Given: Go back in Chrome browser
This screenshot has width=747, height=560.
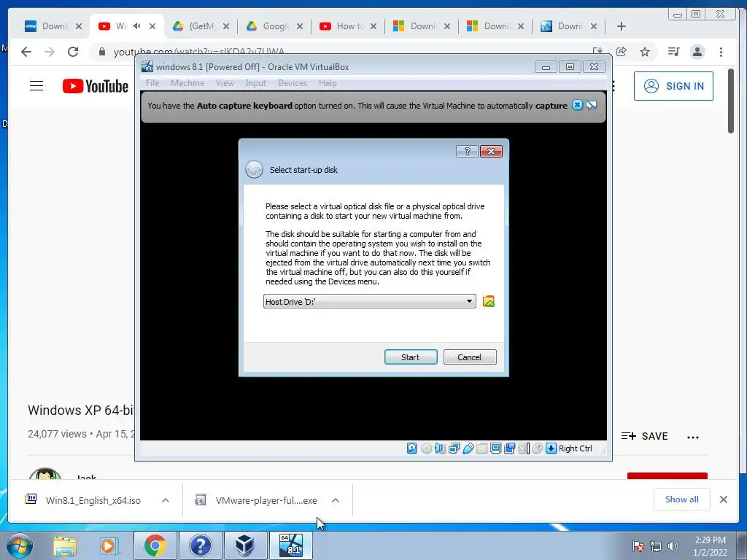Looking at the screenshot, I should 26,52.
